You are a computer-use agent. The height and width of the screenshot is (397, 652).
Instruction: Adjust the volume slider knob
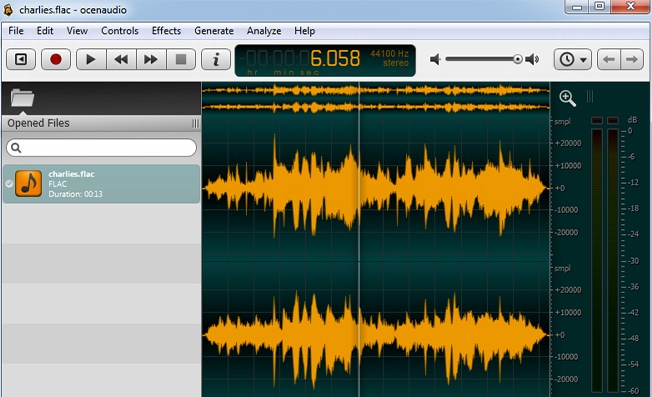click(x=518, y=59)
